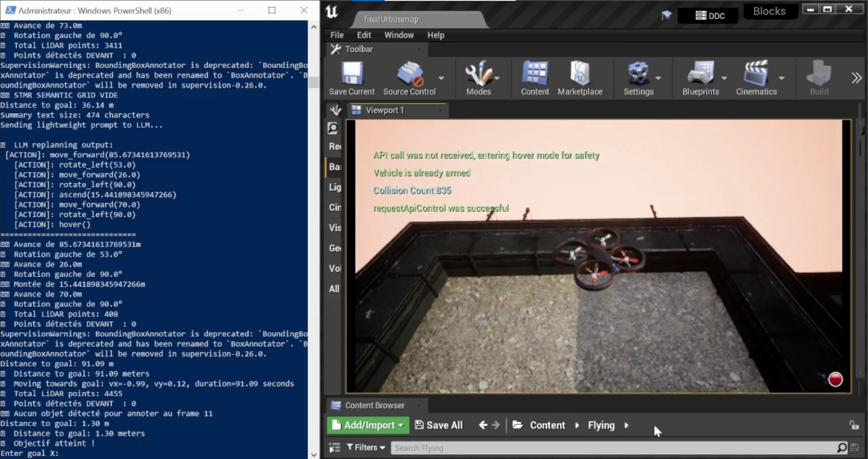Open the Modes toolbar icon
868x459 pixels.
(x=478, y=78)
